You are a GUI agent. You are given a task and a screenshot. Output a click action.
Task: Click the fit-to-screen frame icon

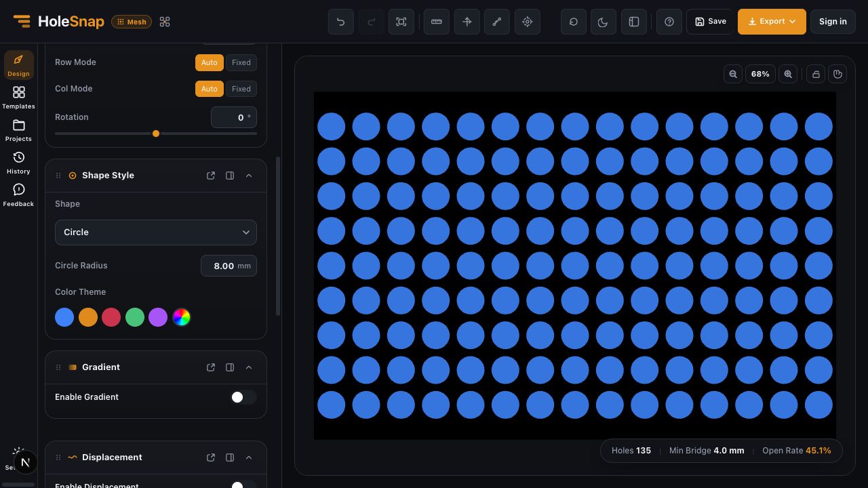[401, 22]
